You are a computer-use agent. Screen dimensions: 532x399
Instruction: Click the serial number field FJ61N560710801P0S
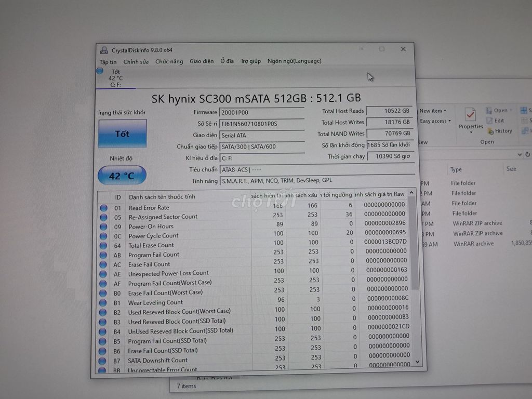[262, 124]
